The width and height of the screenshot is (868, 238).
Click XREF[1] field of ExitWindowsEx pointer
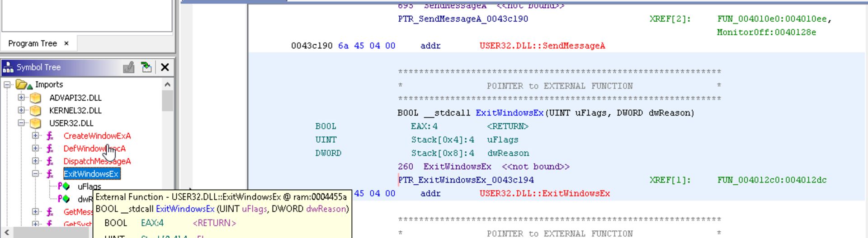pyautogui.click(x=670, y=180)
